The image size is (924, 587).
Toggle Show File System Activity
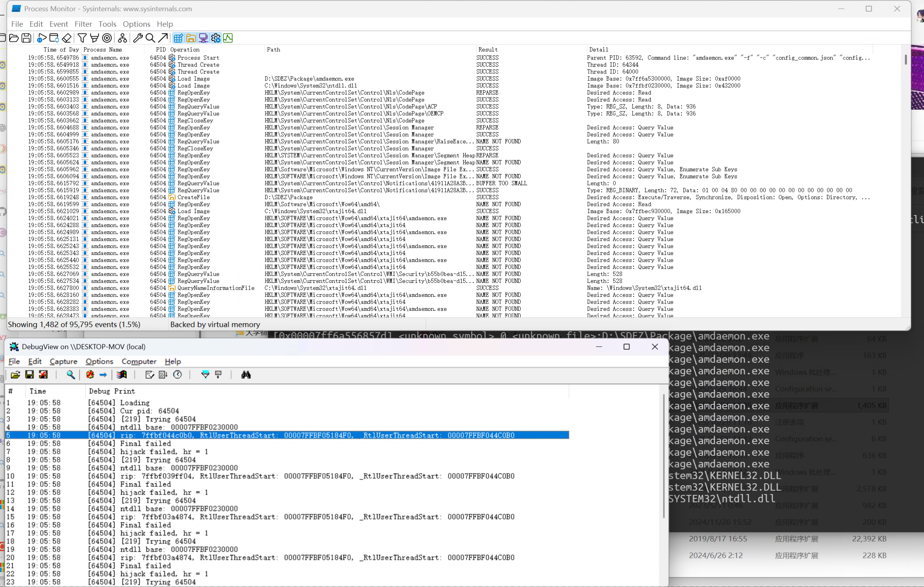point(190,38)
